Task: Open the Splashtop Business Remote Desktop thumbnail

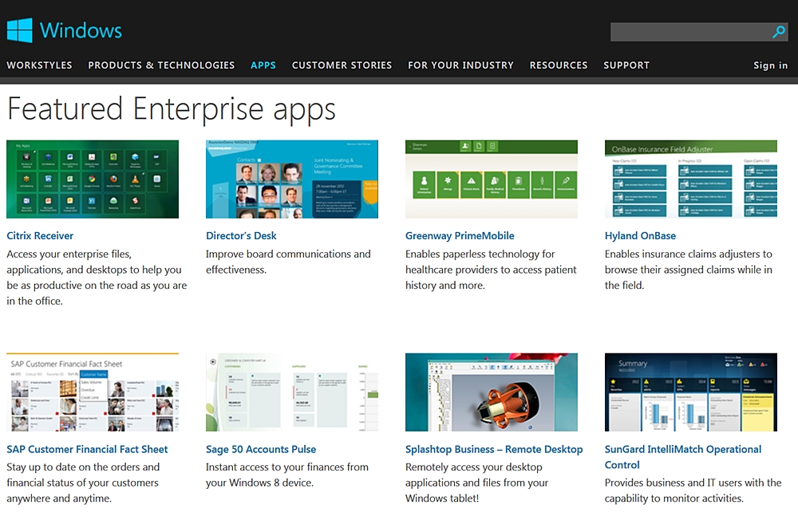Action: point(492,392)
